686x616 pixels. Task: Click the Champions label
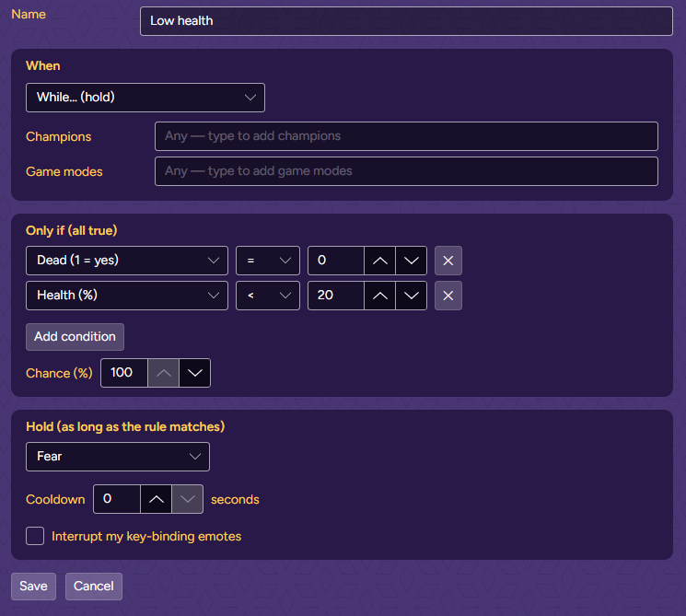click(x=59, y=136)
